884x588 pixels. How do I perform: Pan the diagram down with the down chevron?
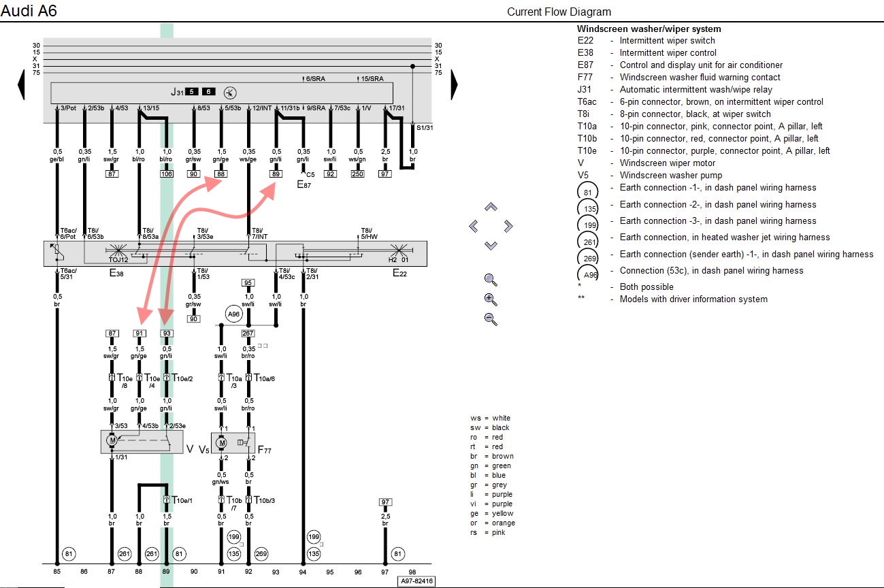[491, 245]
